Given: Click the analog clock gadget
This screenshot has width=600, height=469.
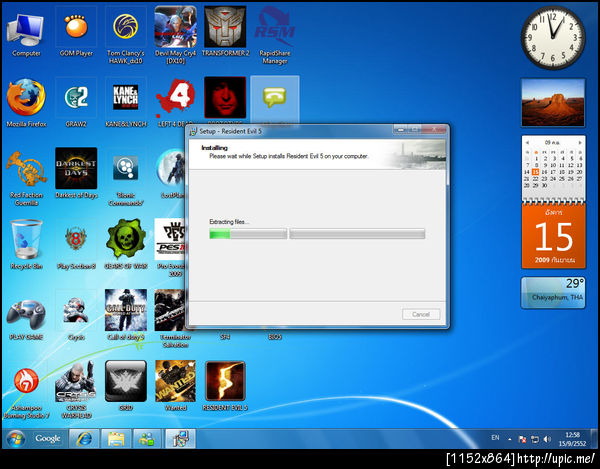Looking at the screenshot, I should point(553,37).
